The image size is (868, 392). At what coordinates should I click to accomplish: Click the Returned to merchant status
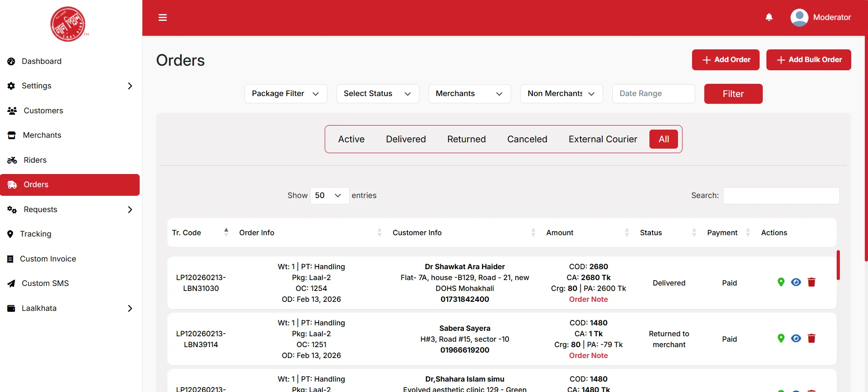[669, 339]
